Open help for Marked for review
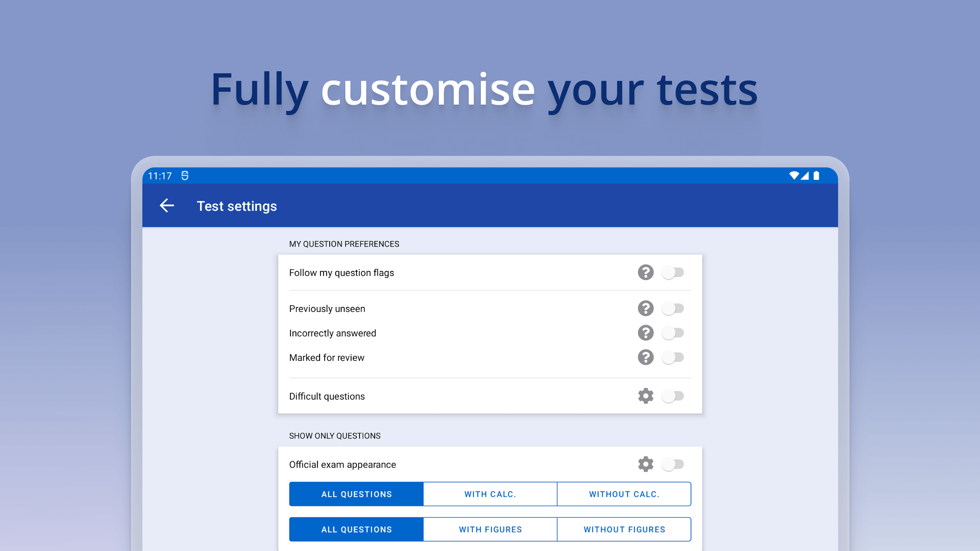The height and width of the screenshot is (551, 980). point(645,357)
